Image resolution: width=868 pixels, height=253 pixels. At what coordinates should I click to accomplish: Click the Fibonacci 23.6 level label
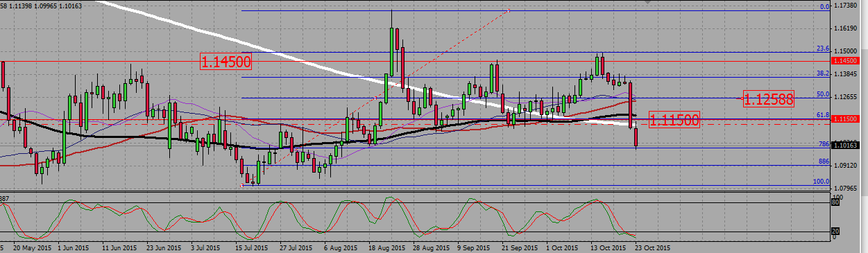[x=823, y=49]
